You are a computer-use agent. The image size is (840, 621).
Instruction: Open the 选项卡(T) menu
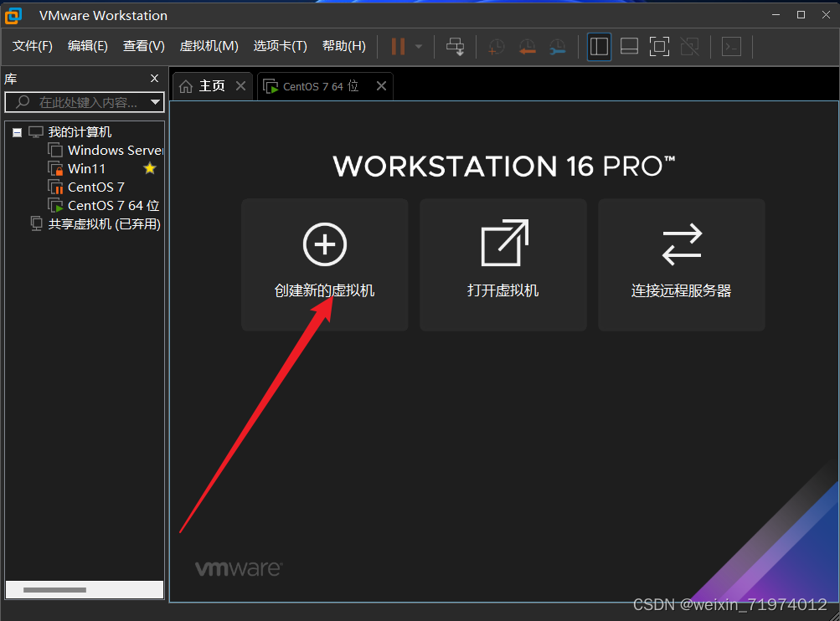pyautogui.click(x=281, y=46)
